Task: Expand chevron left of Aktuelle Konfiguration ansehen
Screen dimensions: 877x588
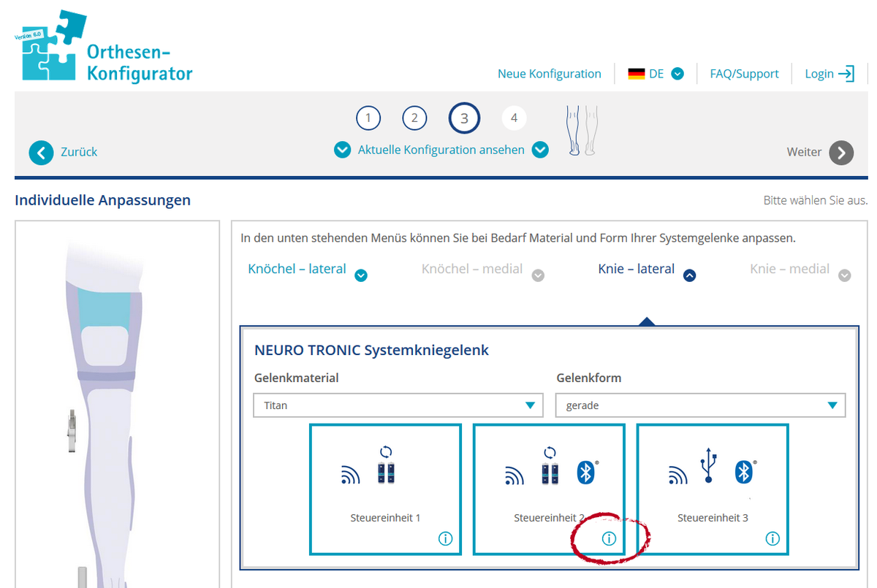Action: [x=342, y=150]
